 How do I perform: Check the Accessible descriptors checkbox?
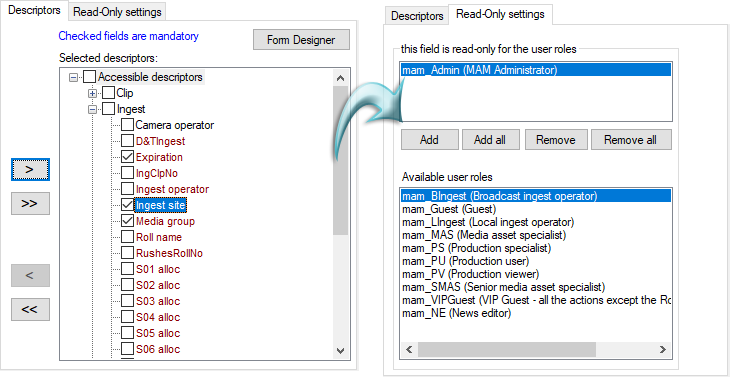pyautogui.click(x=90, y=76)
